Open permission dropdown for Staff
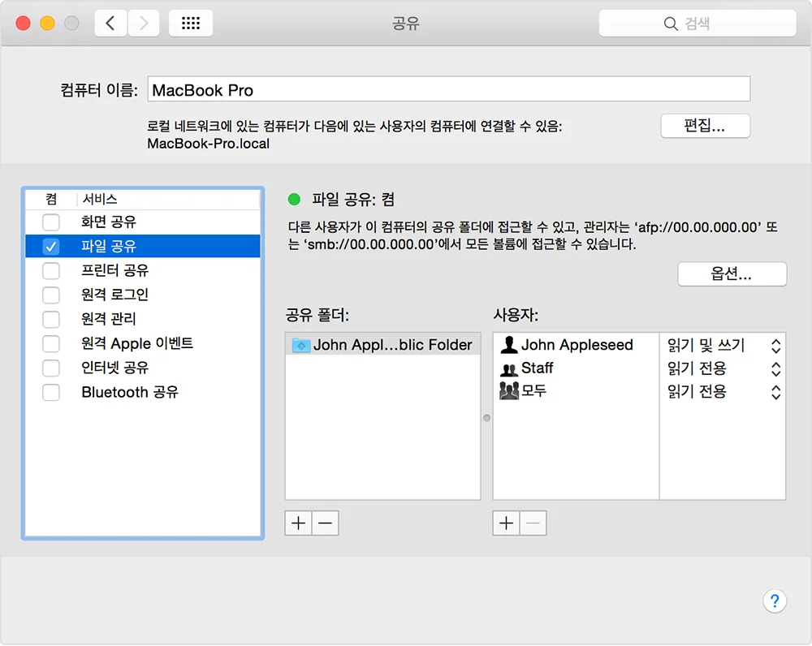Viewport: 812px width, 646px height. (775, 368)
